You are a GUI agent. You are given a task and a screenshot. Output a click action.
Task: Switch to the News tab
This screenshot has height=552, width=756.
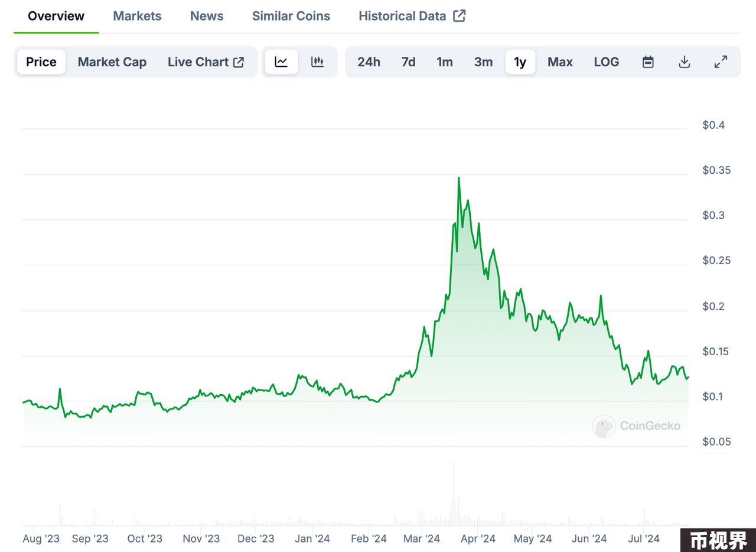pos(207,16)
